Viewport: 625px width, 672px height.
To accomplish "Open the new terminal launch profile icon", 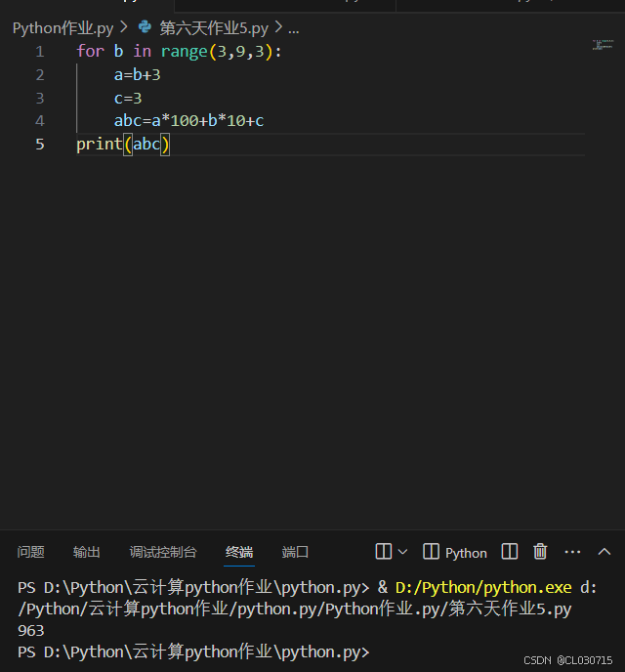I will [x=384, y=552].
